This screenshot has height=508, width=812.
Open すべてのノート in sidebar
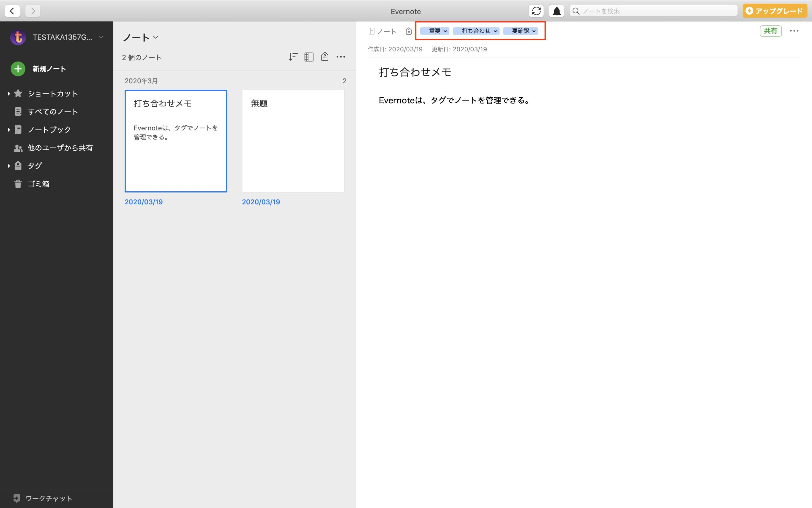53,111
